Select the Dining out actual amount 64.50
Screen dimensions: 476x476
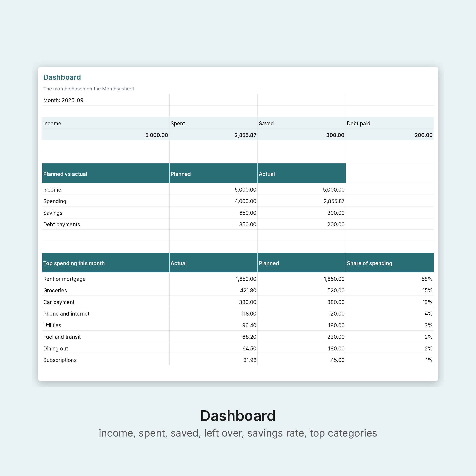[x=249, y=349]
